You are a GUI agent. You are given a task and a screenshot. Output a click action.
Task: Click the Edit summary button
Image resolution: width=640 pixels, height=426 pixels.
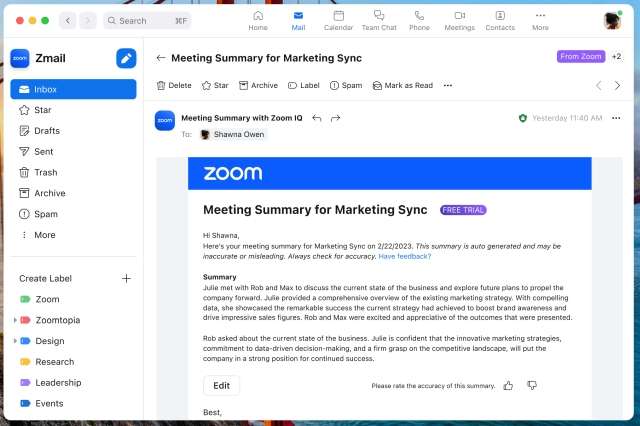[x=221, y=385]
